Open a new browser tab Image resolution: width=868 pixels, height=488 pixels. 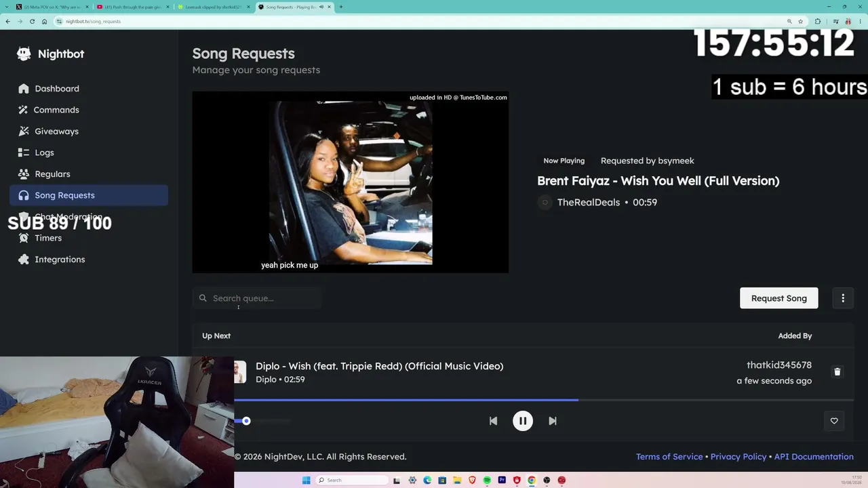point(340,7)
